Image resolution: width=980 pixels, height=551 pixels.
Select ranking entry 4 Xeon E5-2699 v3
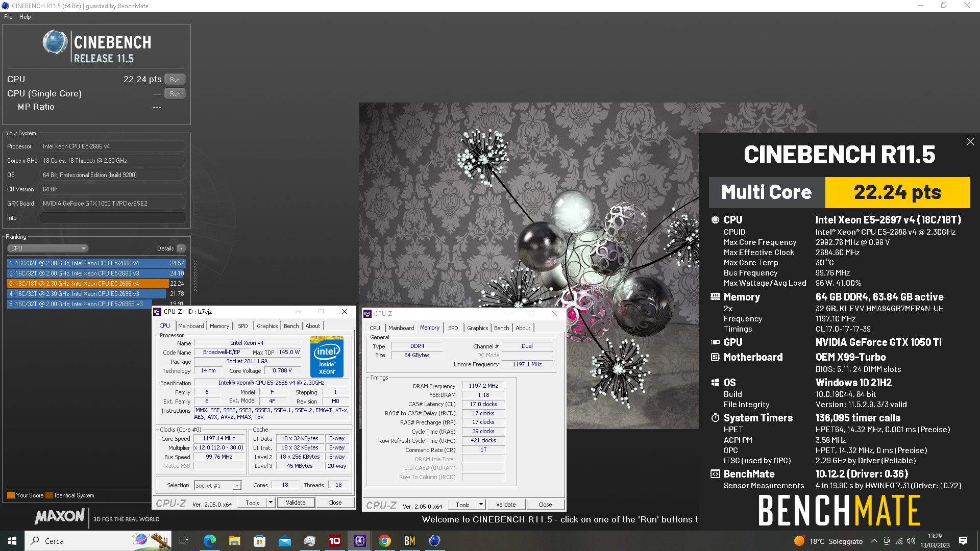point(96,294)
